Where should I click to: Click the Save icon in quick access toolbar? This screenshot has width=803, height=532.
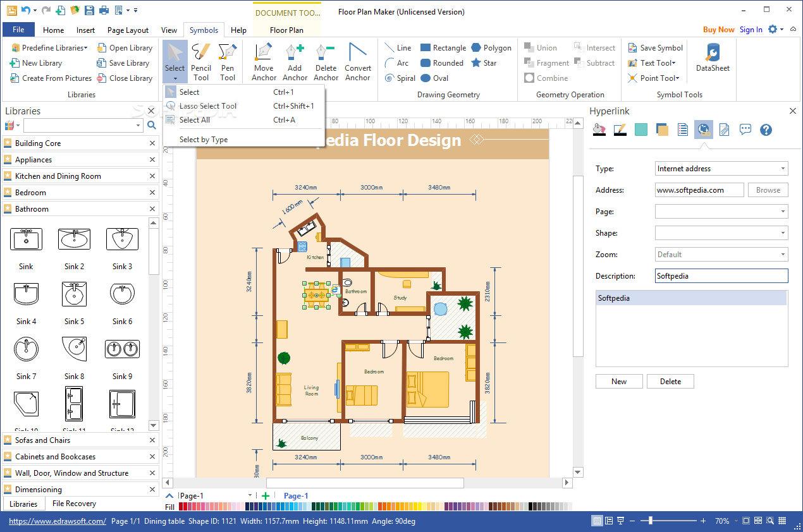pos(89,11)
